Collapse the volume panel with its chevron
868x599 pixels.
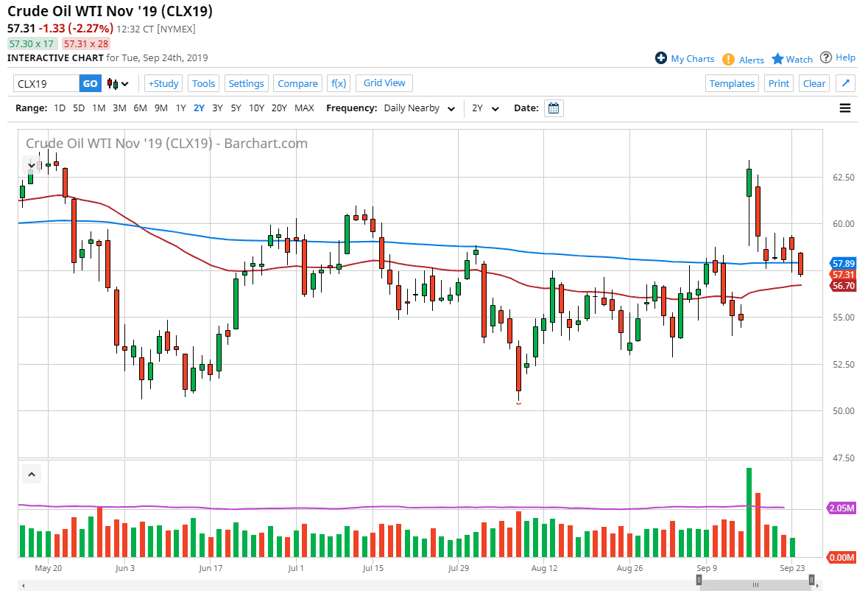32,474
